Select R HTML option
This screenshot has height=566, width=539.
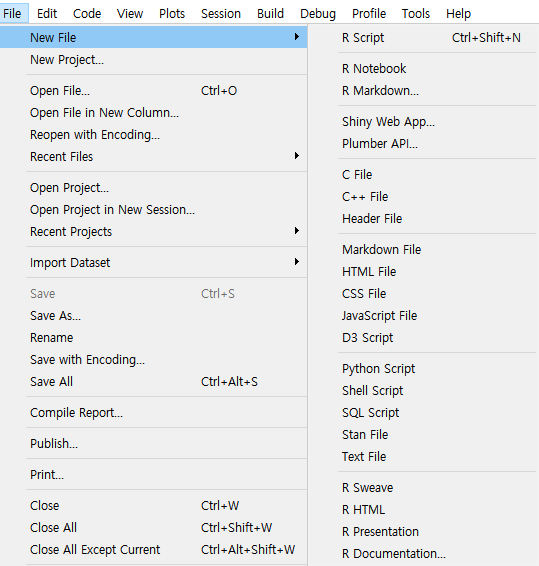pos(423,510)
